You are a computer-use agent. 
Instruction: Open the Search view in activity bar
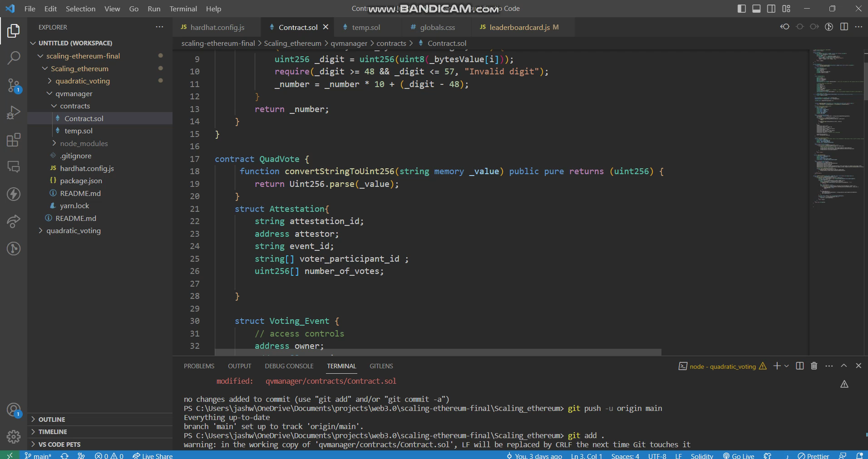pyautogui.click(x=14, y=58)
